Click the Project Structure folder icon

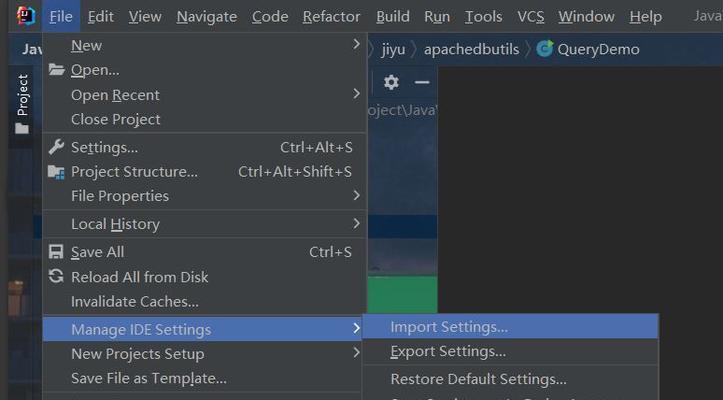point(56,172)
